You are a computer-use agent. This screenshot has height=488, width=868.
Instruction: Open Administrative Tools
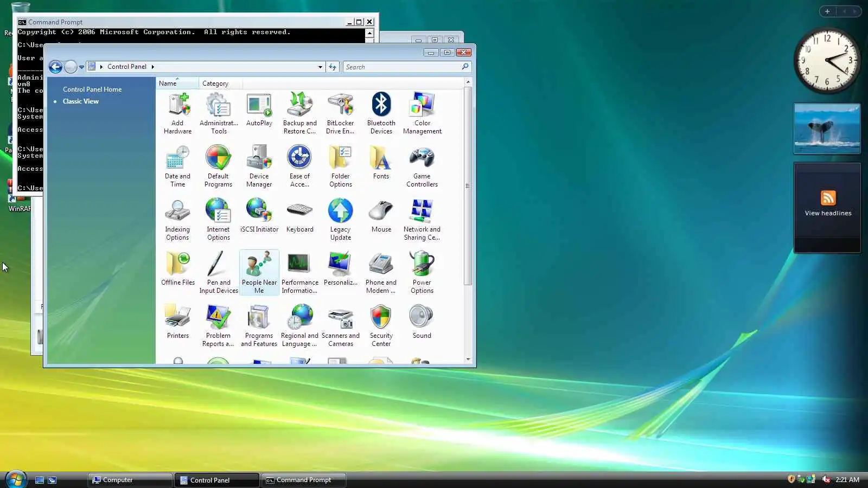pos(219,113)
